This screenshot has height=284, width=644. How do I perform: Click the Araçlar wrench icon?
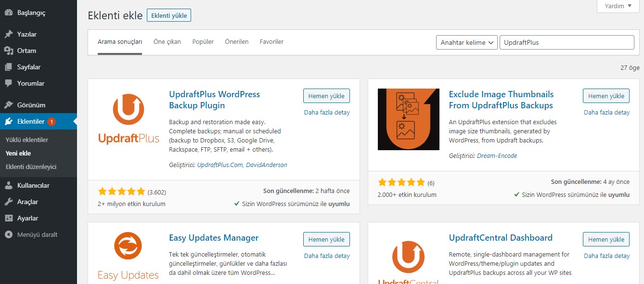9,202
